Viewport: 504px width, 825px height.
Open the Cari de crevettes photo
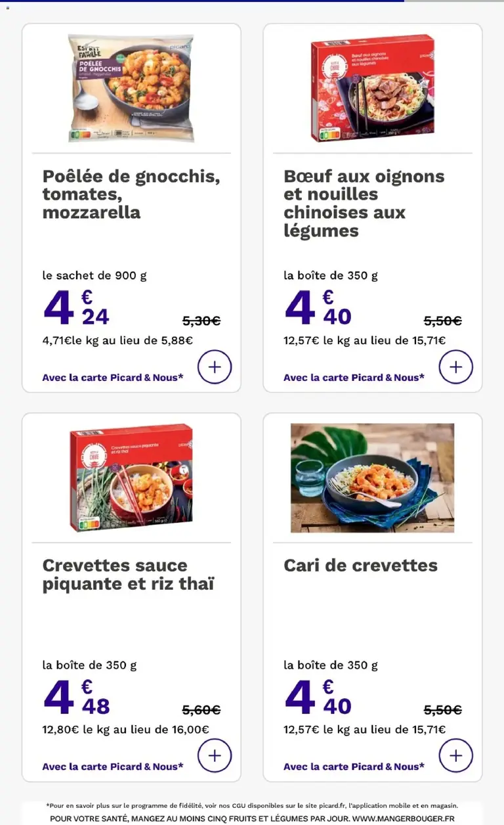pyautogui.click(x=372, y=478)
